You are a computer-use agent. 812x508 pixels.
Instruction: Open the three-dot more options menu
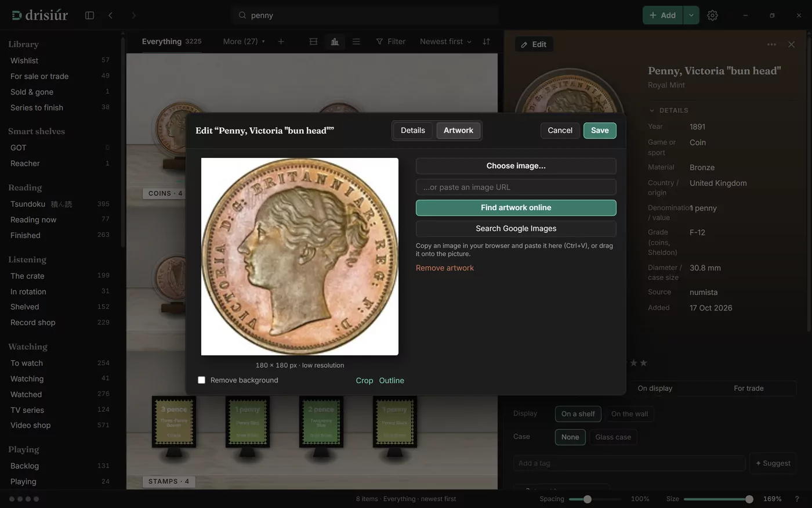771,44
